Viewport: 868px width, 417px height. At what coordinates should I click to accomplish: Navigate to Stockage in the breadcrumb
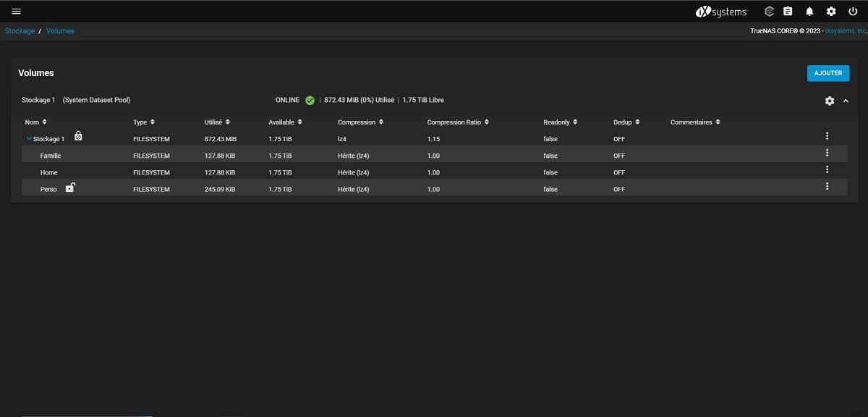tap(19, 30)
